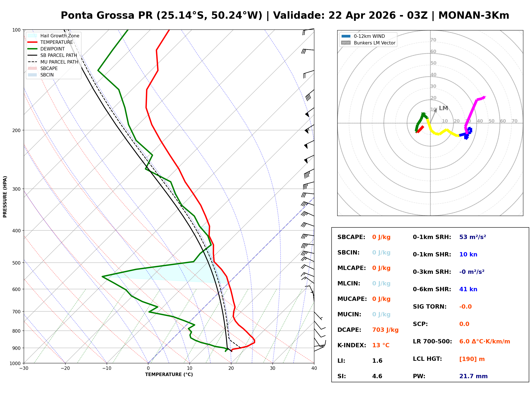Click the SBCIN blue legend swatch
This screenshot has height=393, width=532.
(x=32, y=75)
